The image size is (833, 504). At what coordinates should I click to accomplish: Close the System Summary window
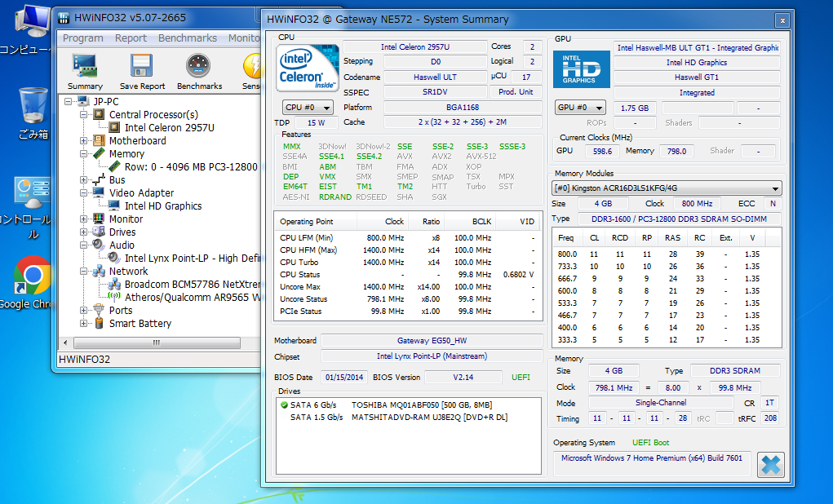click(782, 20)
